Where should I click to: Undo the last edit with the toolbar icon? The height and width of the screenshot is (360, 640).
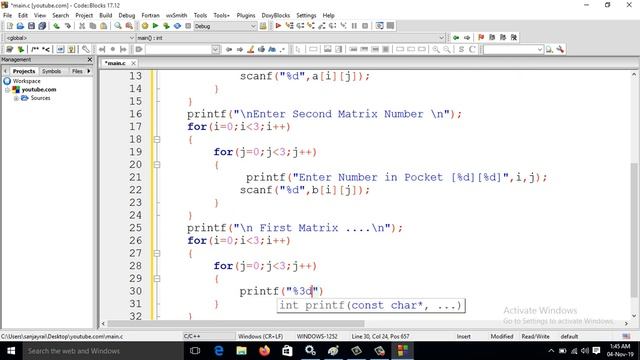pos(56,26)
